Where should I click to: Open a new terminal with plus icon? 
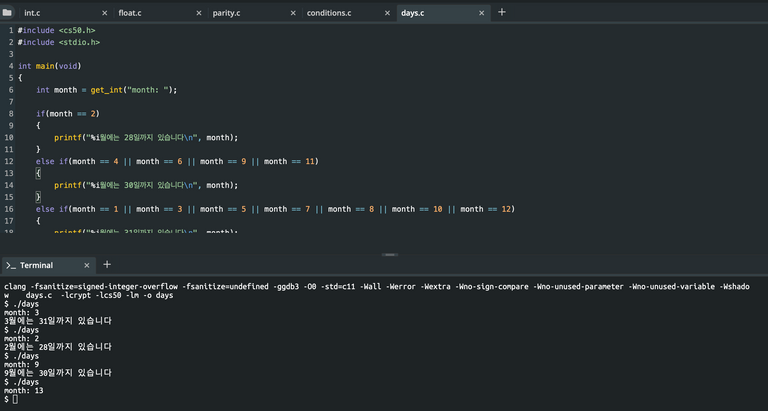107,265
